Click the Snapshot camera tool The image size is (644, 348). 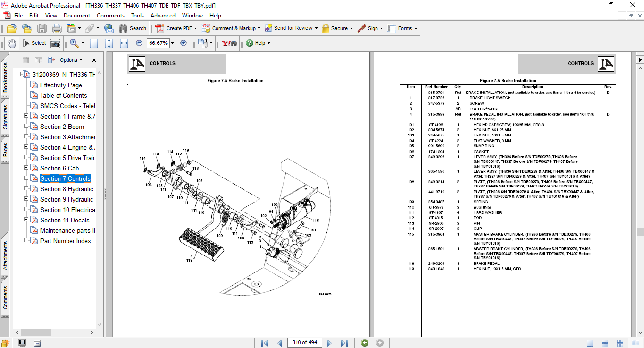click(x=55, y=43)
